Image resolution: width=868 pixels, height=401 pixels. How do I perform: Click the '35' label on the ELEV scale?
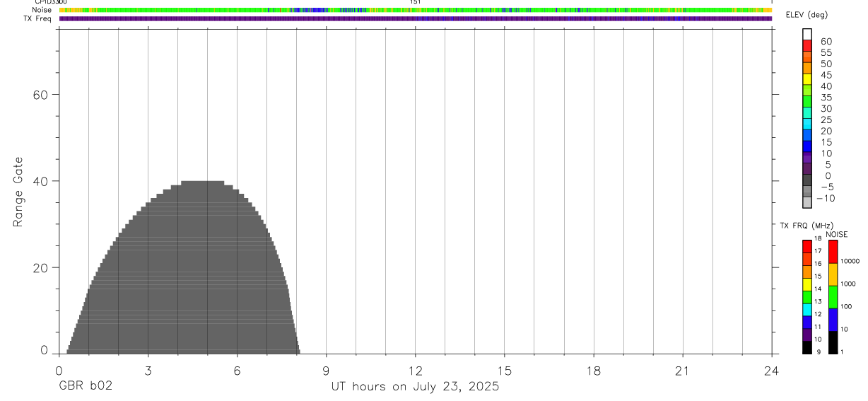pos(826,97)
